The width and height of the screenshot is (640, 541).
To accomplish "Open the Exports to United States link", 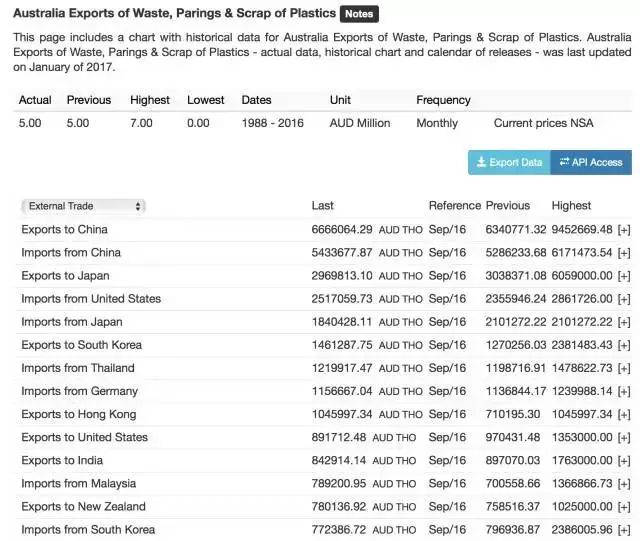I will (x=84, y=437).
